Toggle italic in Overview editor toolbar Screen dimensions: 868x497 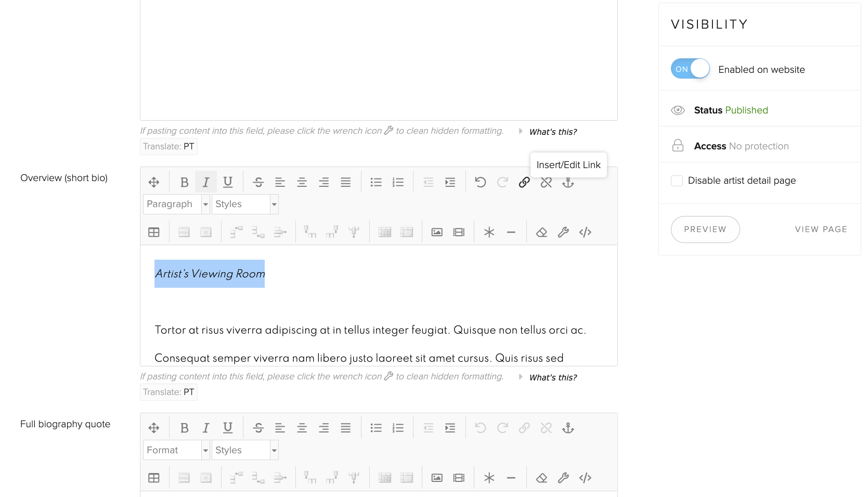[206, 182]
